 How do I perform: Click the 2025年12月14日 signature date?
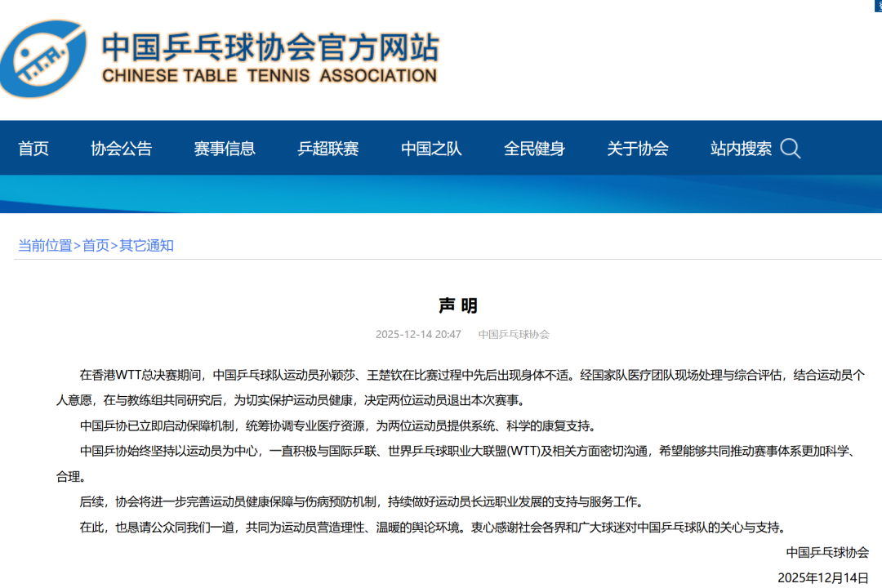pyautogui.click(x=822, y=577)
